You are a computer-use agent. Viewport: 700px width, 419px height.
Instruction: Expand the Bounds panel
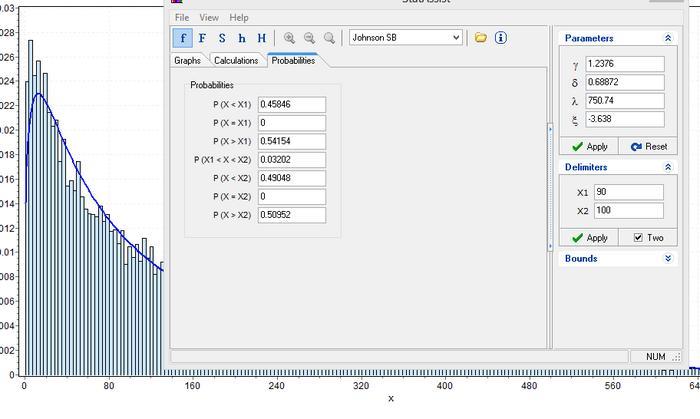668,259
